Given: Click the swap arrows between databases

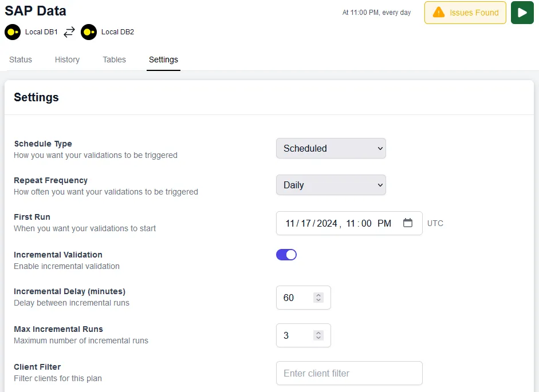Looking at the screenshot, I should point(69,32).
